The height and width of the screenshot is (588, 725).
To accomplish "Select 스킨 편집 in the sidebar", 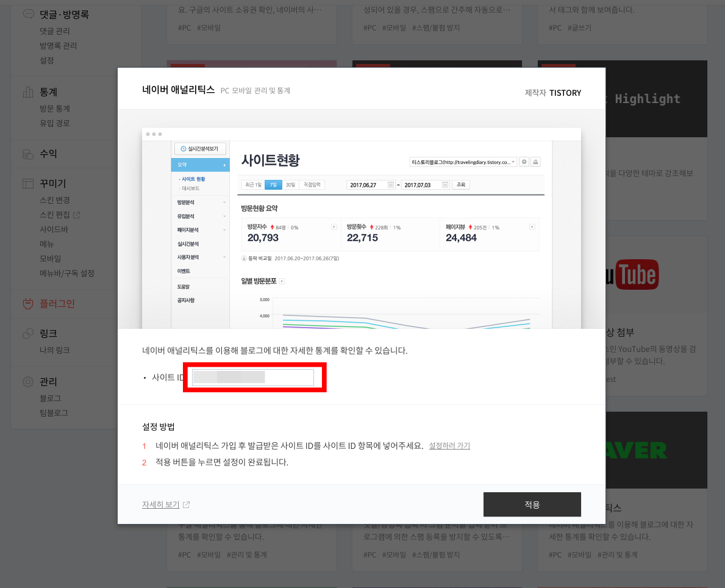I will pyautogui.click(x=54, y=215).
